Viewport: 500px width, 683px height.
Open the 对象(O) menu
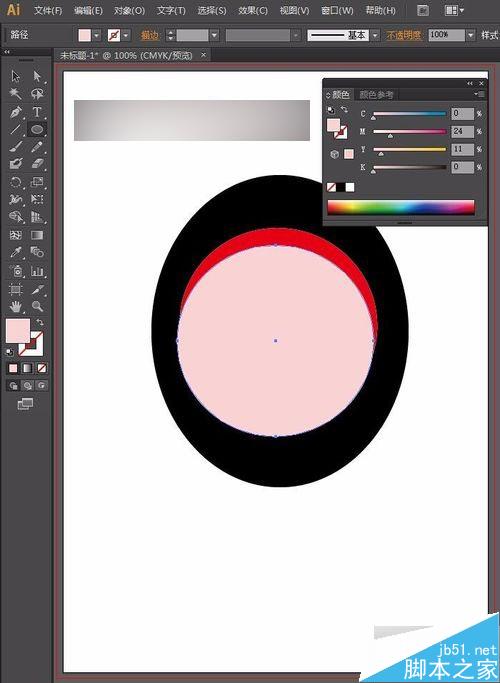129,10
